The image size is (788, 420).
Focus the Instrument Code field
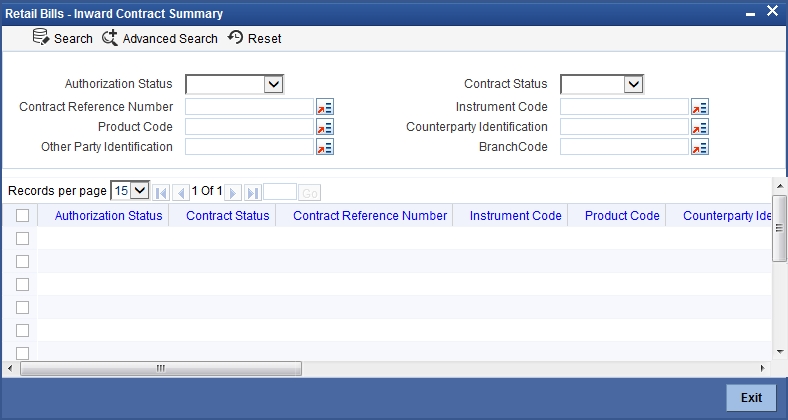[624, 107]
